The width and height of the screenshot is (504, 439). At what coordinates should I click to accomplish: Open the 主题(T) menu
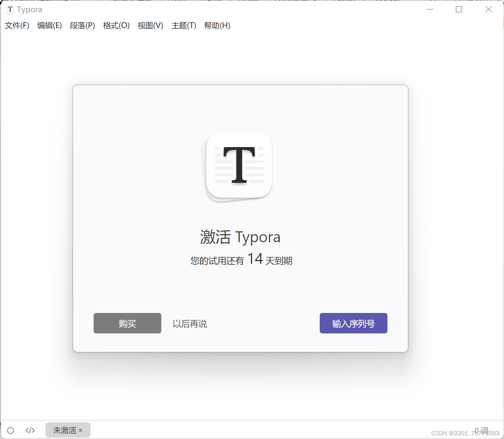coord(184,26)
